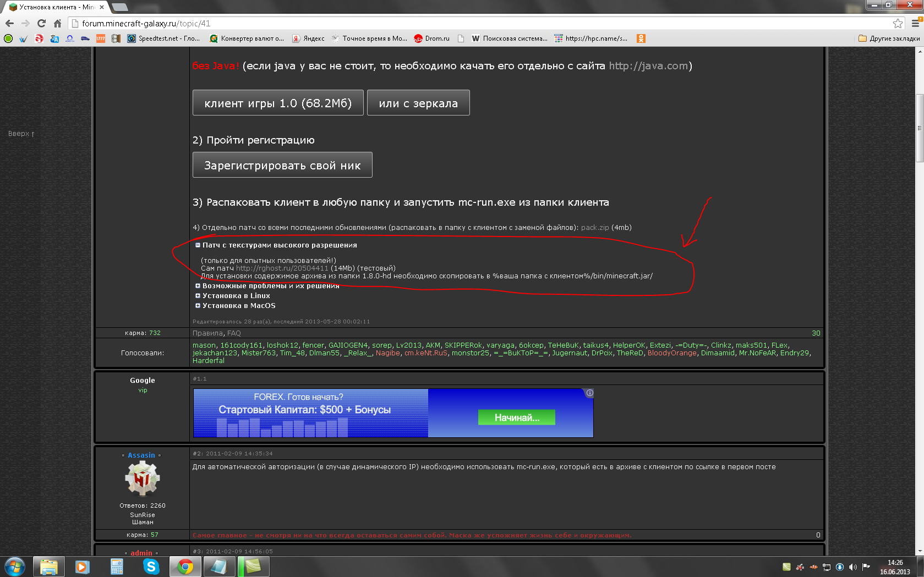Open a new browser tab
924x577 pixels.
[119, 7]
